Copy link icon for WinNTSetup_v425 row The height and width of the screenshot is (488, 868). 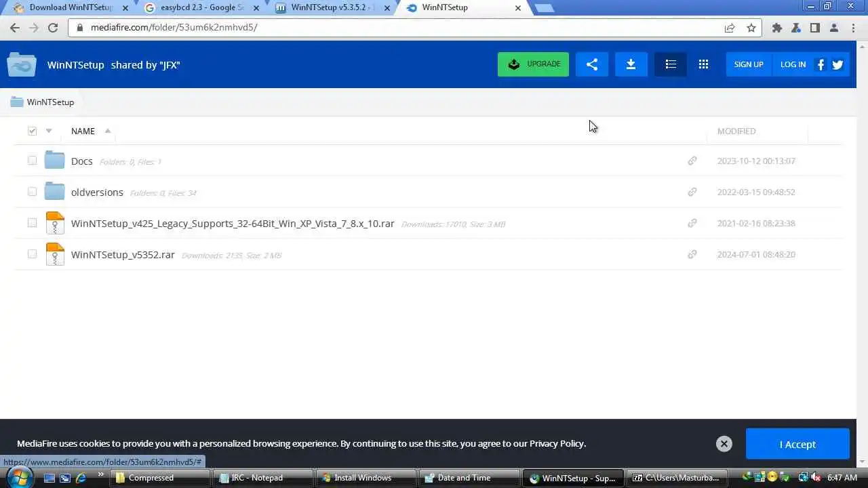692,223
